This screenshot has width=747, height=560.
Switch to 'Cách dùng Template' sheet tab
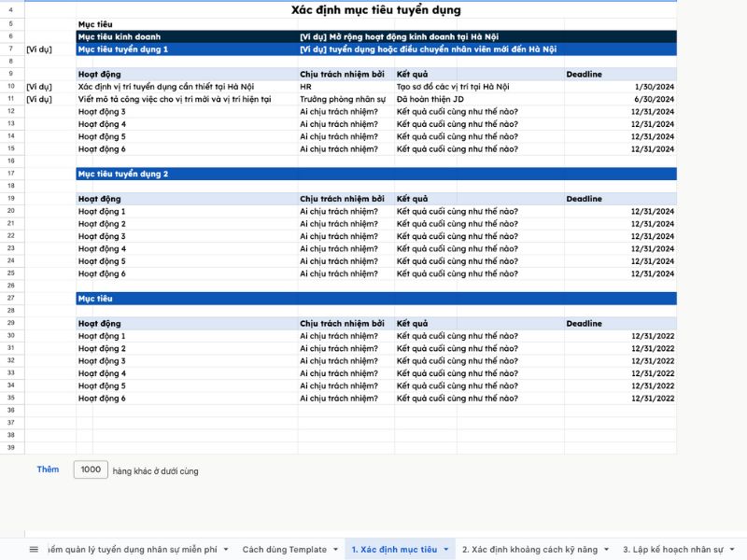coord(284,550)
